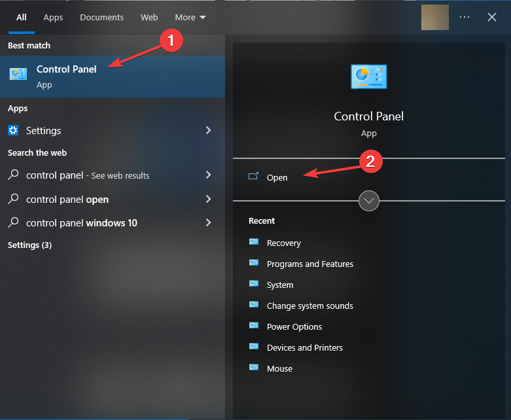Click the Settings (3) section header
This screenshot has width=511, height=420.
[29, 245]
